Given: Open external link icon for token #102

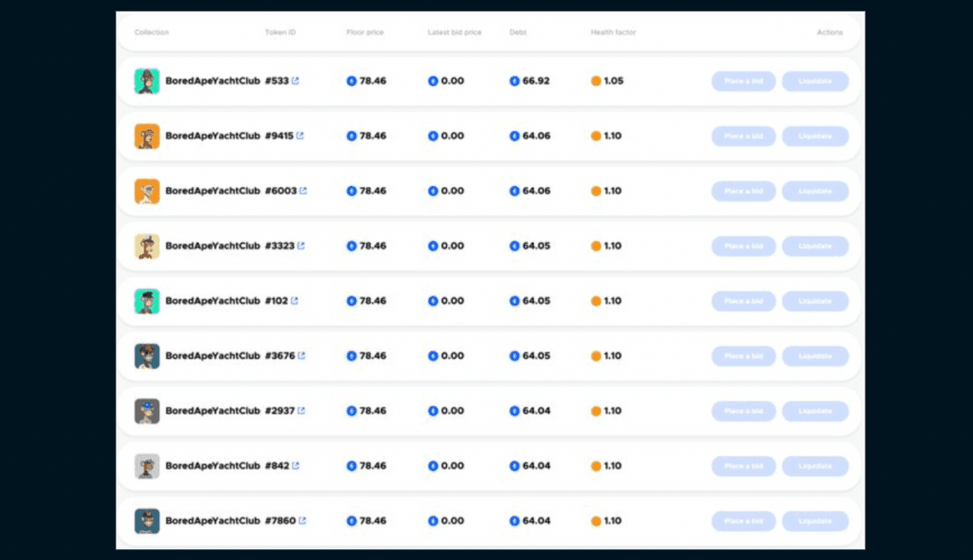Looking at the screenshot, I should point(295,301).
